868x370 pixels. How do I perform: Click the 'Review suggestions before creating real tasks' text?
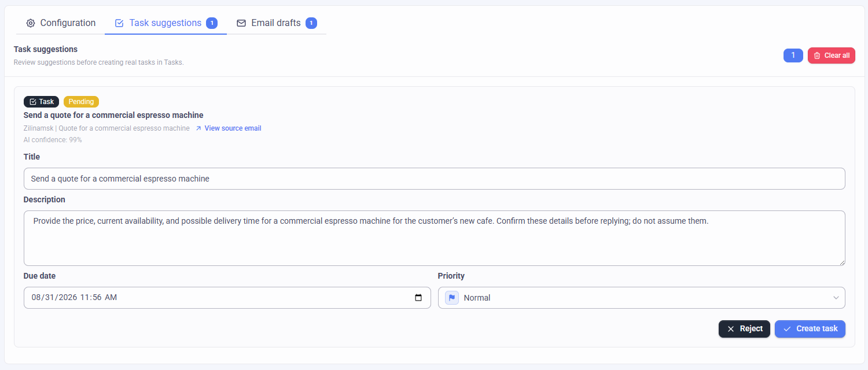click(98, 62)
